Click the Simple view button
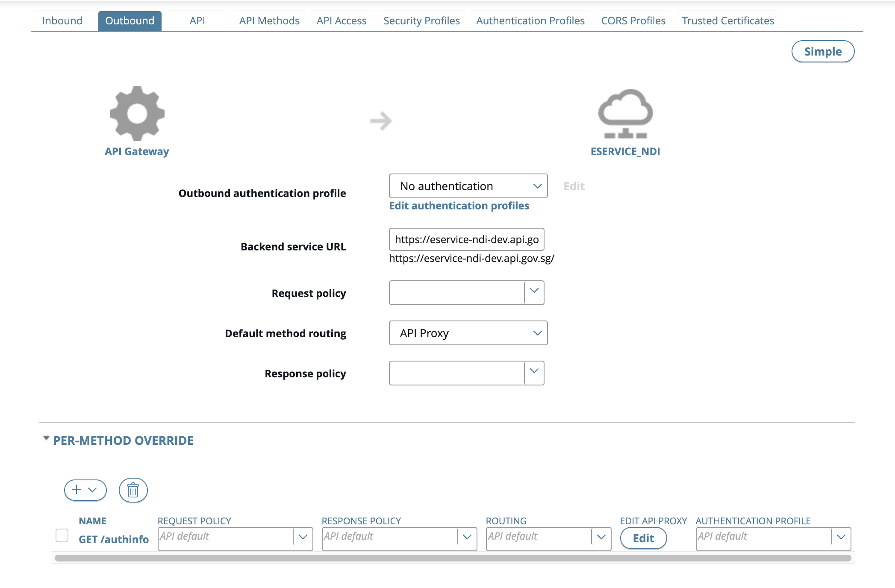This screenshot has width=895, height=588. click(823, 52)
